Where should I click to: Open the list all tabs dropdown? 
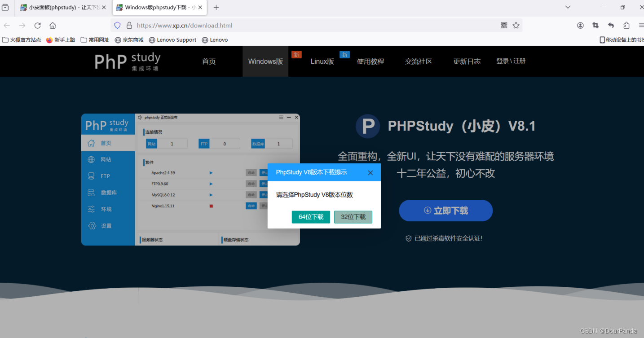coord(568,7)
